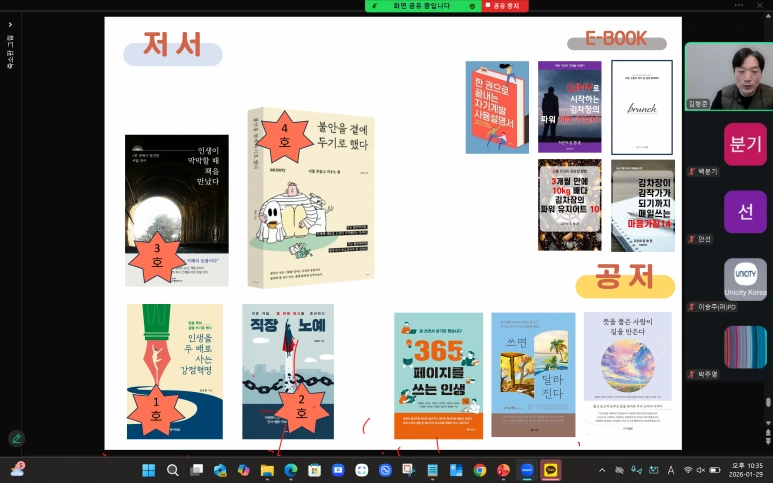Select the Unicity Korea participant avatar
773x483 pixels.
point(745,279)
